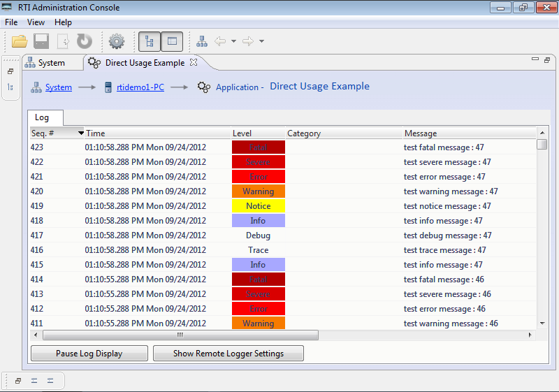The image size is (559, 392).
Task: Click restore icon in bottom-left trim bar
Action: pos(18,381)
